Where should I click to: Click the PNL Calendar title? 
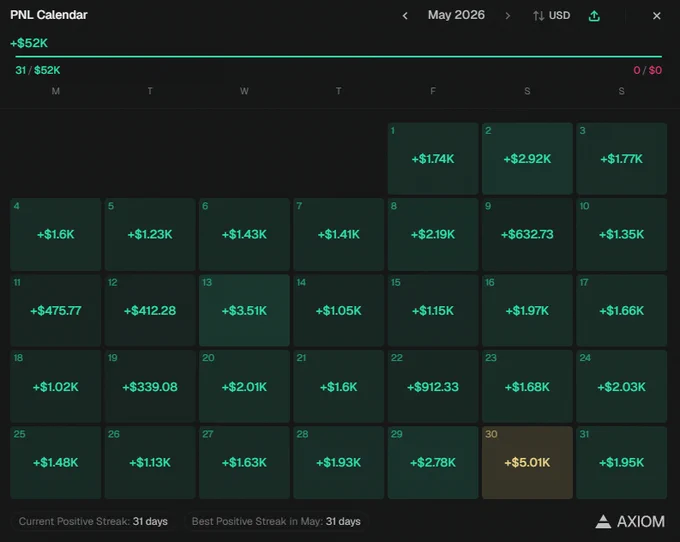click(x=49, y=15)
